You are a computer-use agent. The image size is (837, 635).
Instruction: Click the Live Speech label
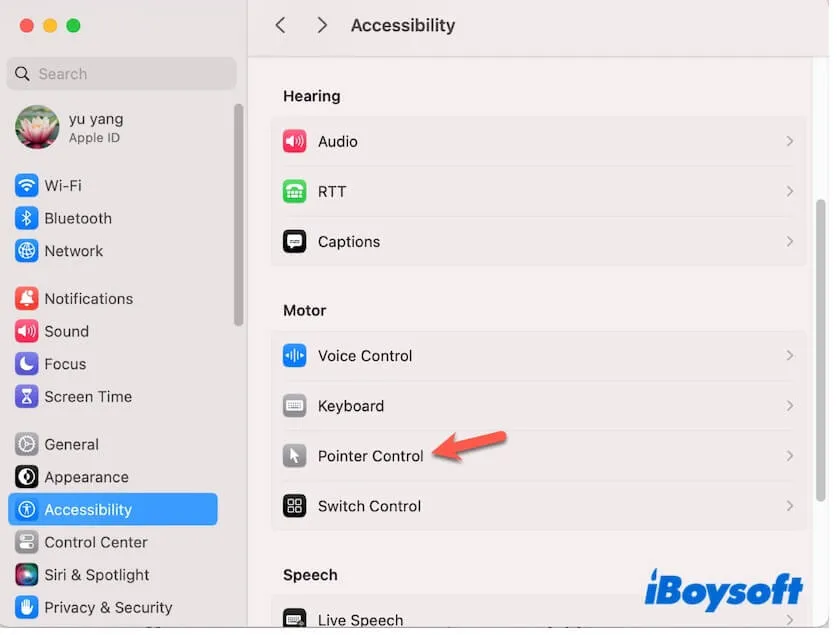pos(360,620)
